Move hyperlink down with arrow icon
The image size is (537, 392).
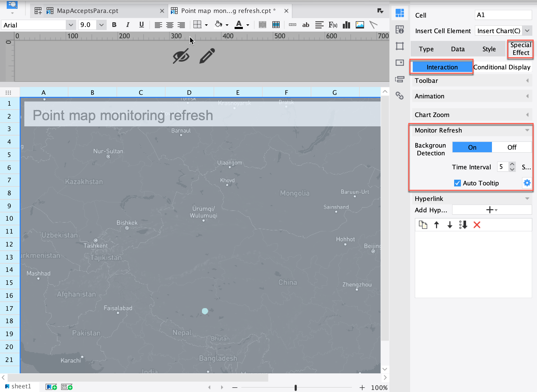[x=450, y=225]
